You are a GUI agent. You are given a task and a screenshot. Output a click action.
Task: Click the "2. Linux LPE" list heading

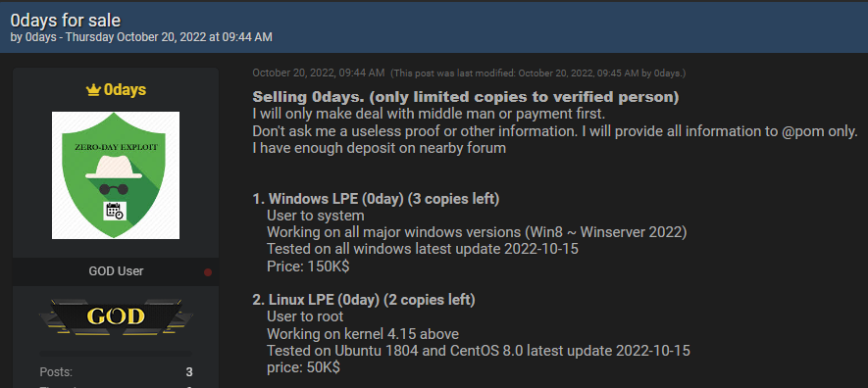point(364,300)
